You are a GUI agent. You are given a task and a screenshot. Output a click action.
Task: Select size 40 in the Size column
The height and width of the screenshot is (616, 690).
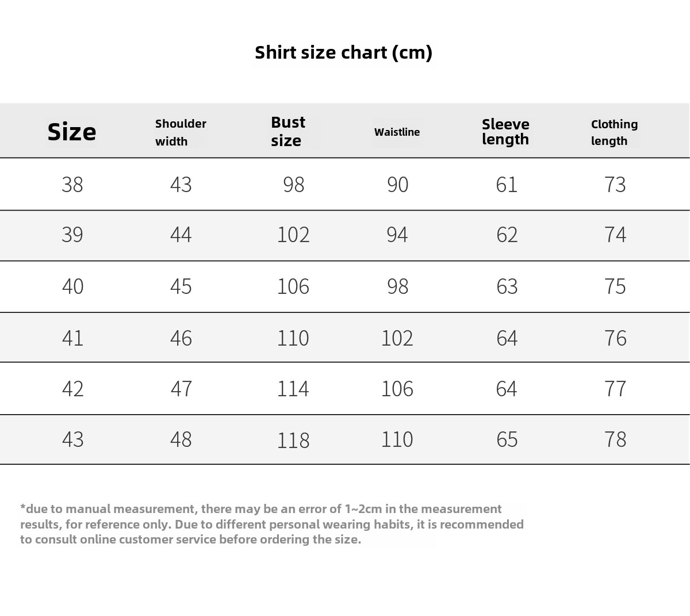coord(72,286)
